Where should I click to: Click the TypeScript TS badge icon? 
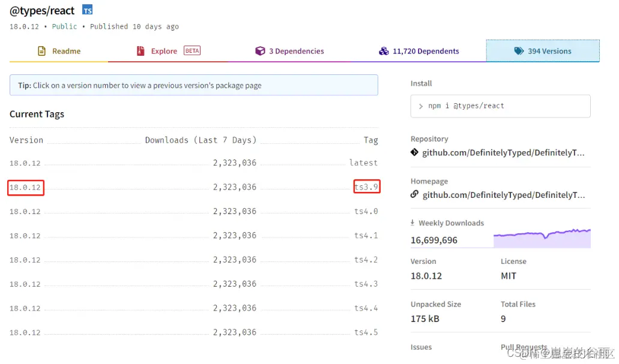click(x=87, y=10)
